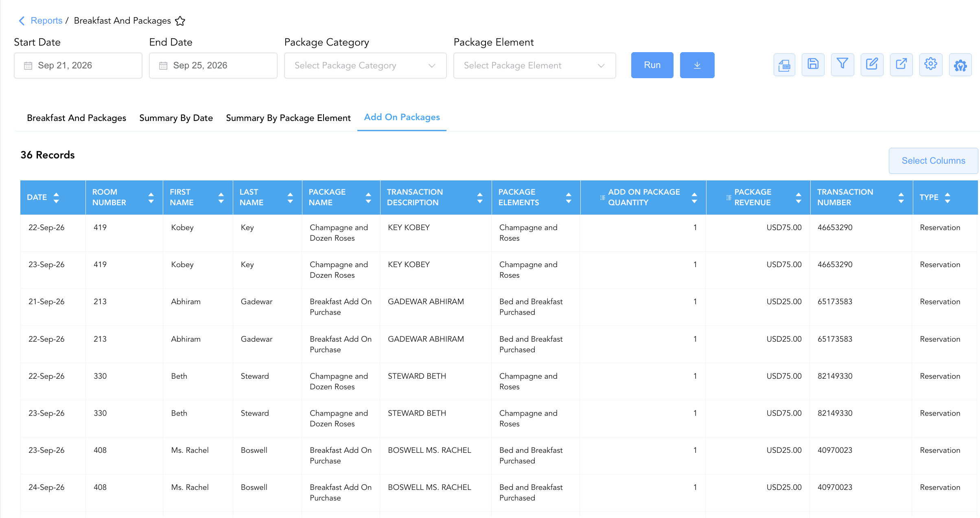The image size is (980, 518).
Task: Export report as CSV file
Action: tap(784, 65)
